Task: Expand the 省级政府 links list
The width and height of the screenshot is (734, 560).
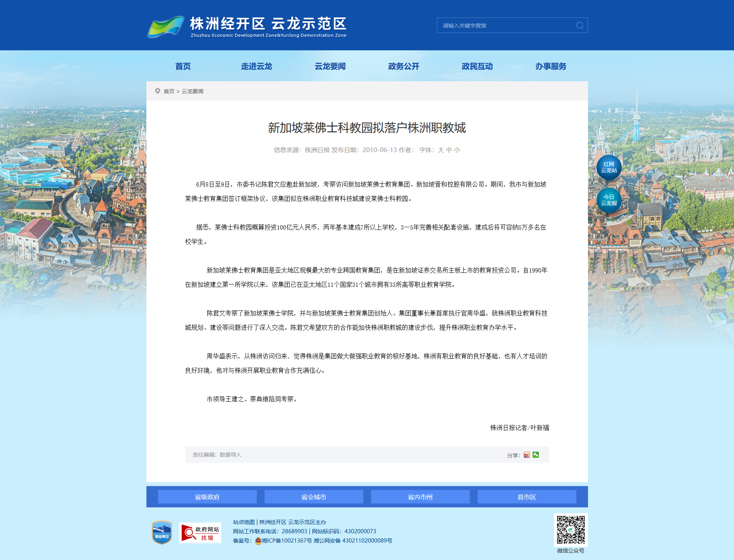Action: click(x=207, y=497)
